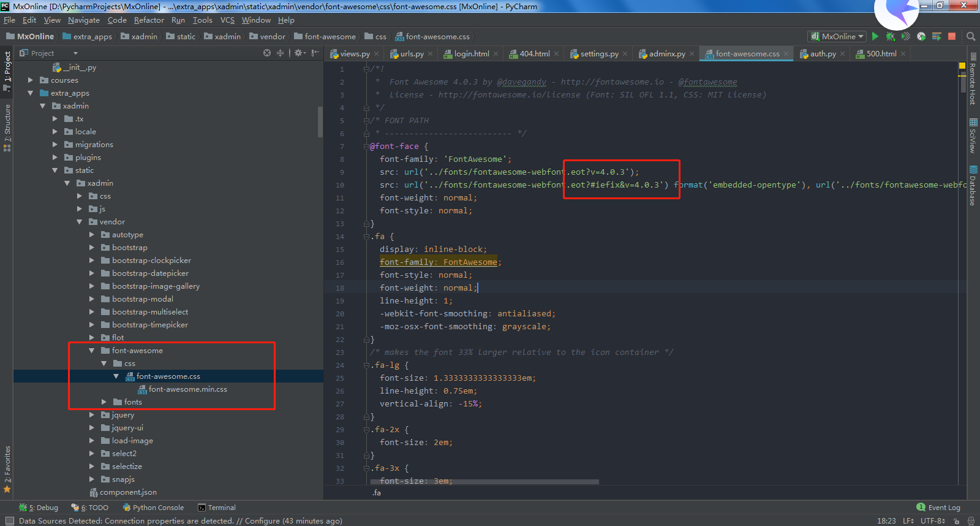Open the Database side panel

(x=973, y=186)
